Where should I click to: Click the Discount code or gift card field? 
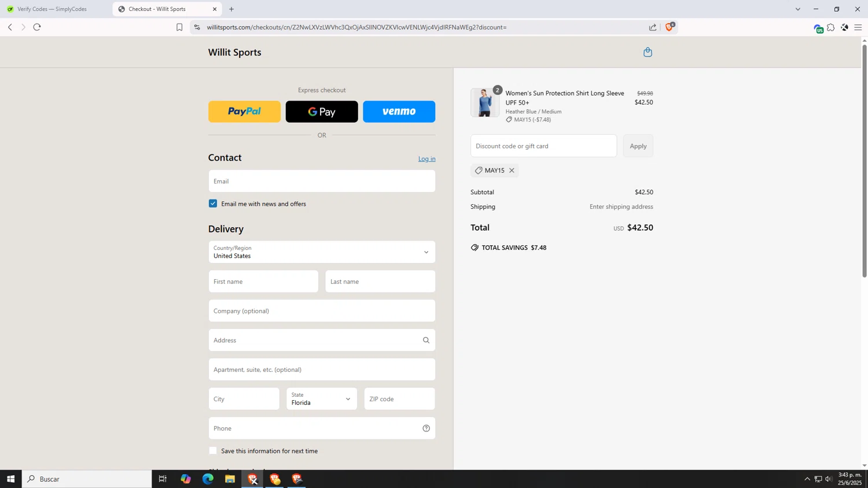pos(543,146)
